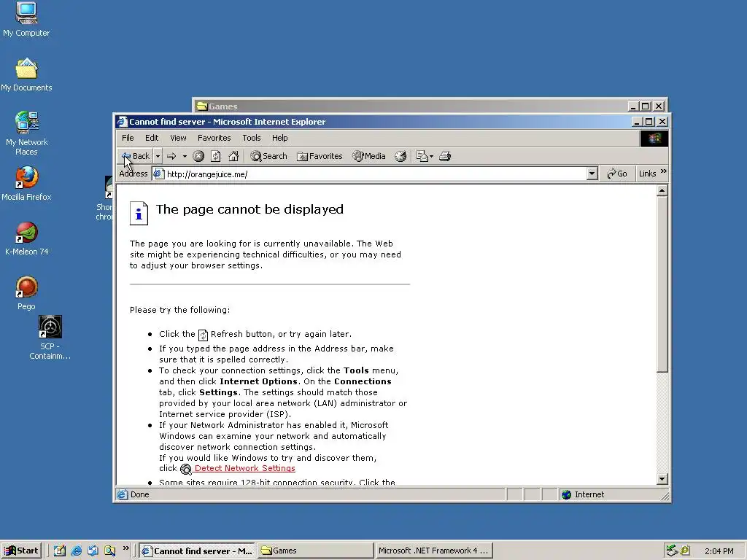This screenshot has width=747, height=560.
Task: Launch Internet Explorer from Quick Launch
Action: click(x=76, y=551)
